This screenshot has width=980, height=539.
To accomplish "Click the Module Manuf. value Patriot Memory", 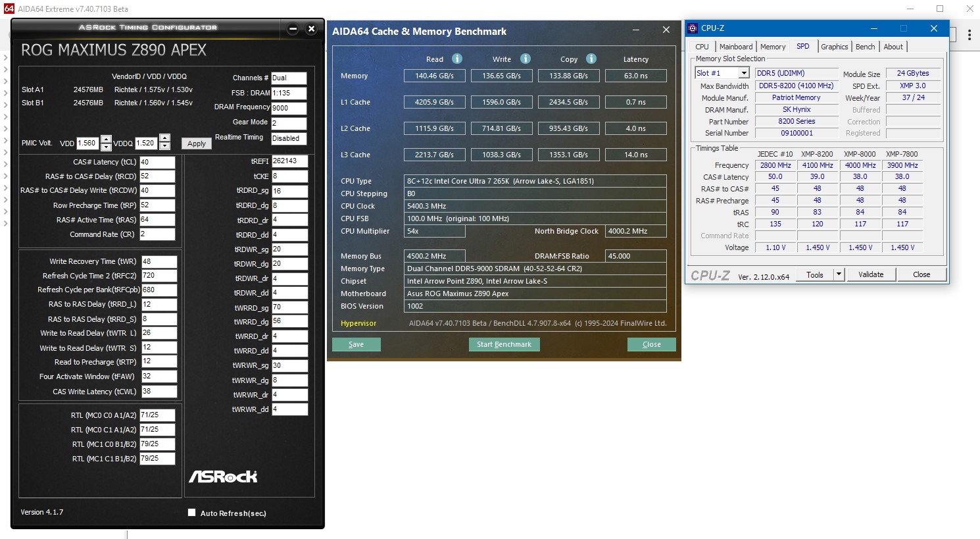I will 796,97.
